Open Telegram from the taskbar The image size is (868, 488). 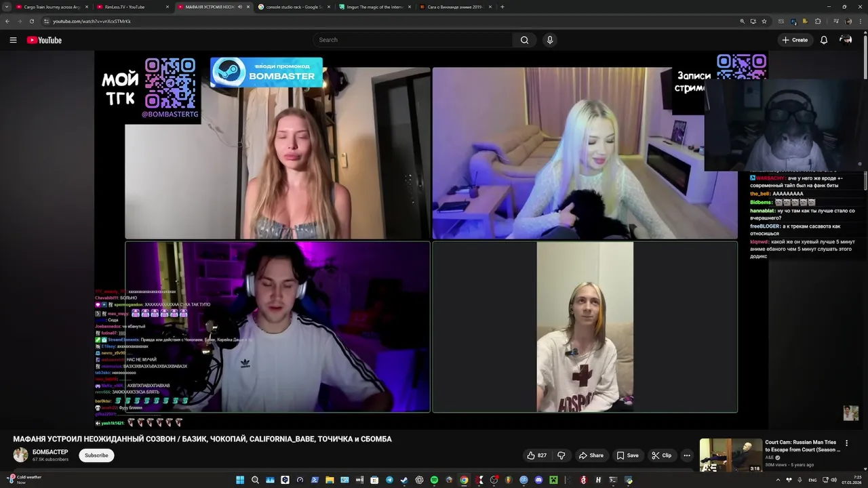pyautogui.click(x=389, y=480)
